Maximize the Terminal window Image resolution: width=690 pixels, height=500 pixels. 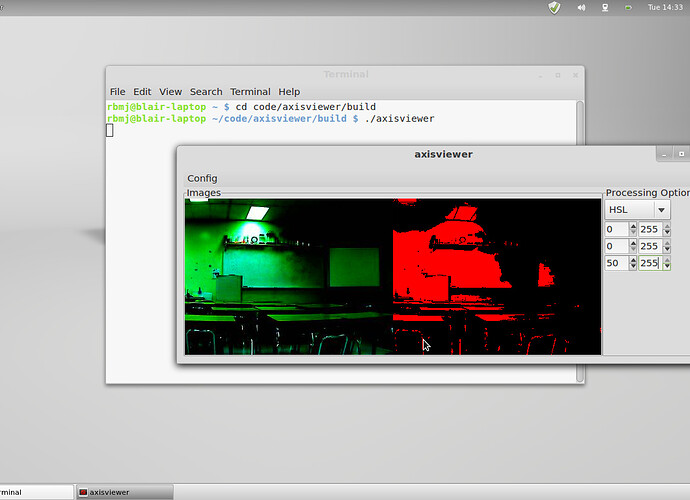[x=558, y=75]
